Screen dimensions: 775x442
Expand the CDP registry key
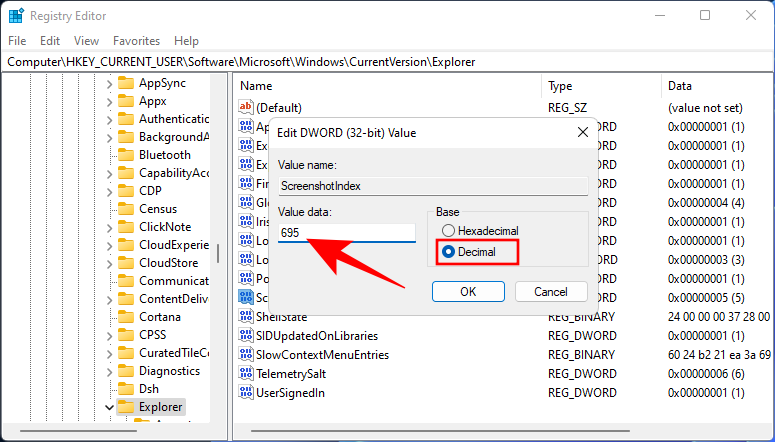109,191
